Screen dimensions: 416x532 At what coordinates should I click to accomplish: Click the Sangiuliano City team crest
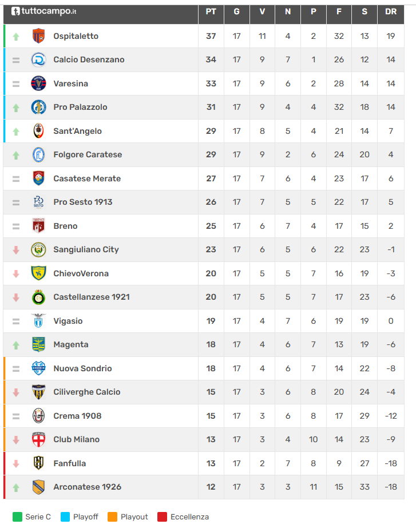[38, 249]
